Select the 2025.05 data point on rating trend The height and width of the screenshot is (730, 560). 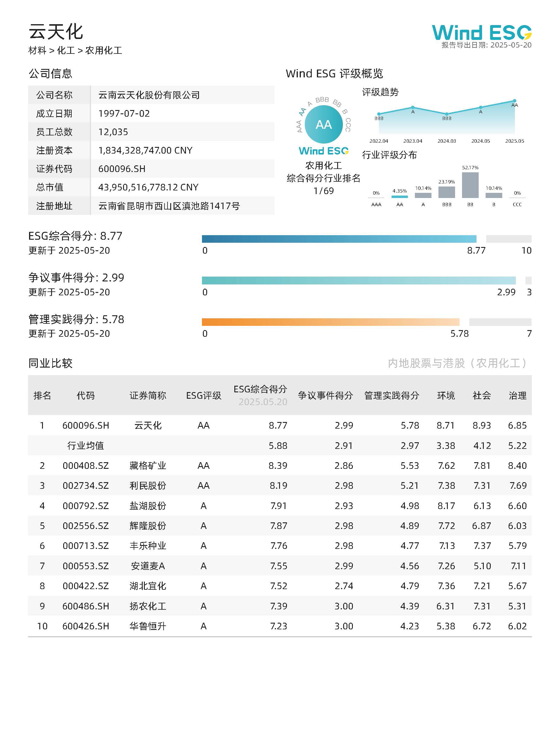point(514,101)
